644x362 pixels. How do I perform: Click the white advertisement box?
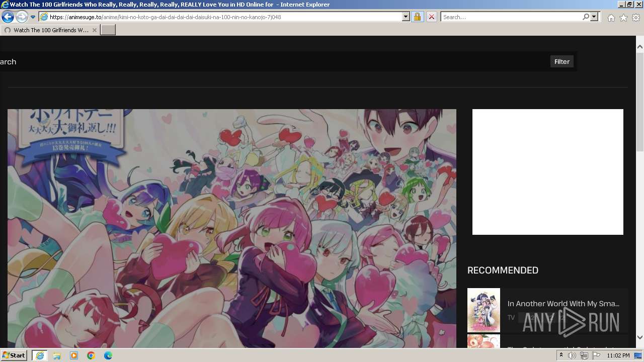pyautogui.click(x=547, y=172)
